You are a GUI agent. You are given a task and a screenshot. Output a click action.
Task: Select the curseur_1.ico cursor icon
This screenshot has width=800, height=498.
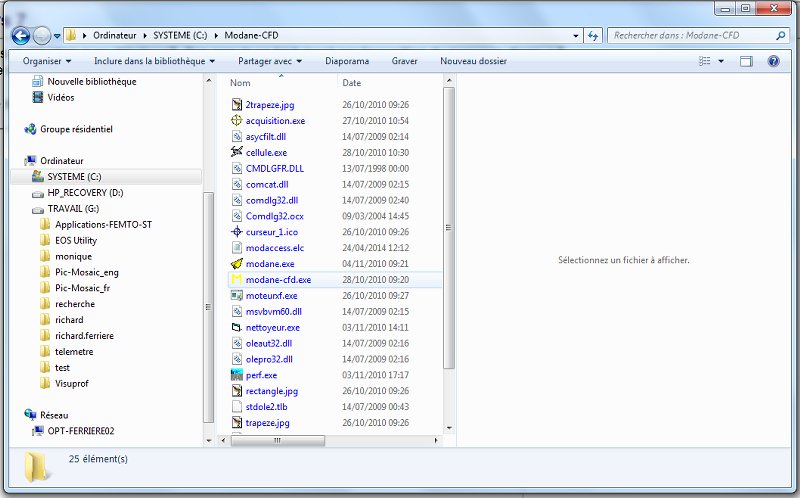(x=237, y=232)
